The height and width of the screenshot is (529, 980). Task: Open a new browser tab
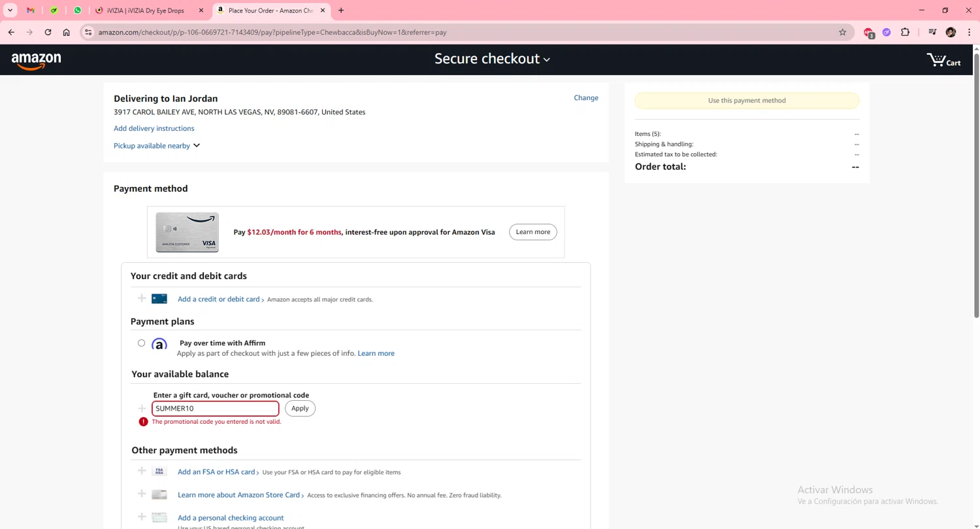pyautogui.click(x=341, y=10)
